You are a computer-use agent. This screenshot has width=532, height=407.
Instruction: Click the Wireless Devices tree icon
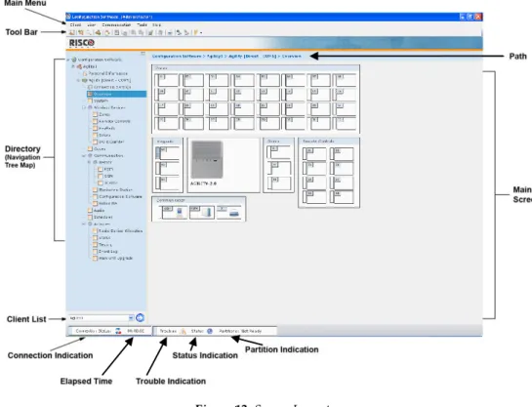[90, 107]
